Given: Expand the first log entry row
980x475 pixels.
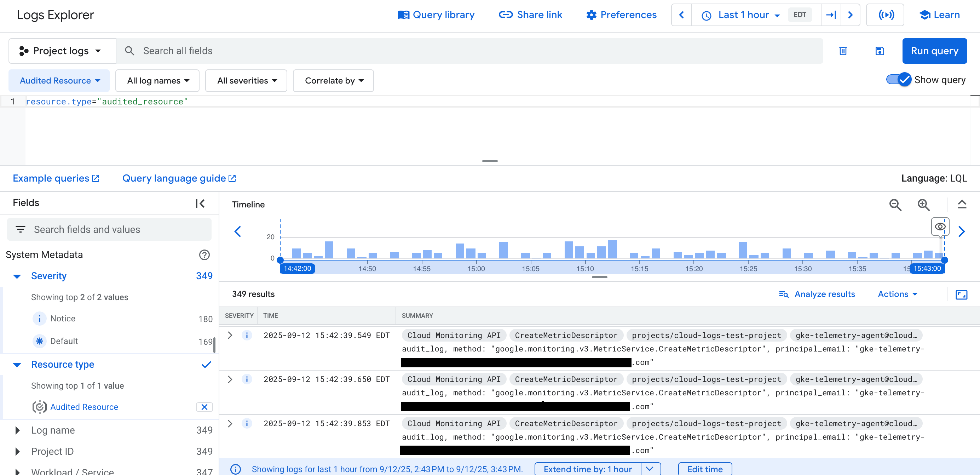Looking at the screenshot, I should pos(230,335).
